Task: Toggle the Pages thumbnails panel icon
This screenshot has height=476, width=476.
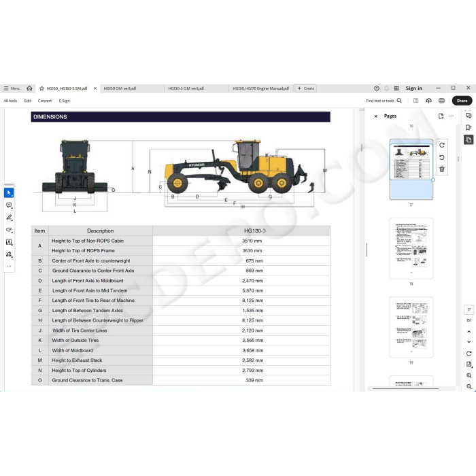Action: point(469,139)
